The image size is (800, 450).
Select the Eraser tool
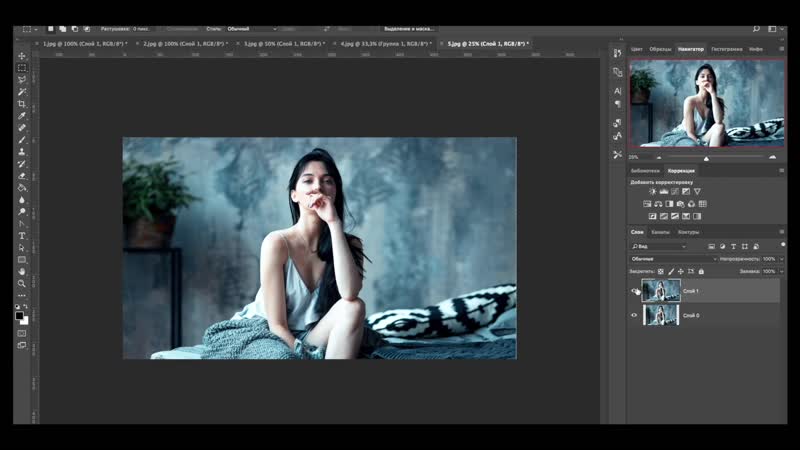(x=21, y=176)
